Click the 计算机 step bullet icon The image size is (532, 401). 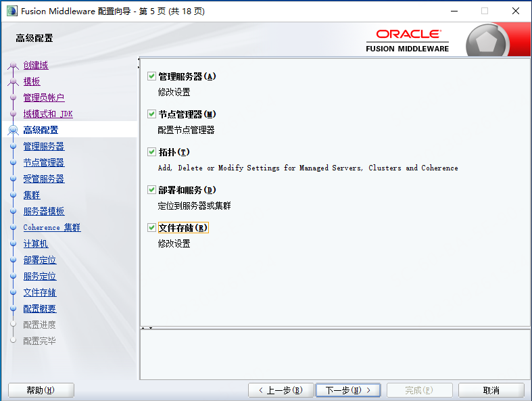click(x=14, y=243)
